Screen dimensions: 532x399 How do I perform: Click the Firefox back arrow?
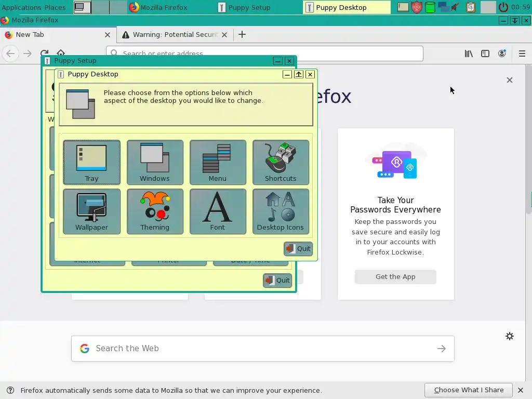pos(10,54)
